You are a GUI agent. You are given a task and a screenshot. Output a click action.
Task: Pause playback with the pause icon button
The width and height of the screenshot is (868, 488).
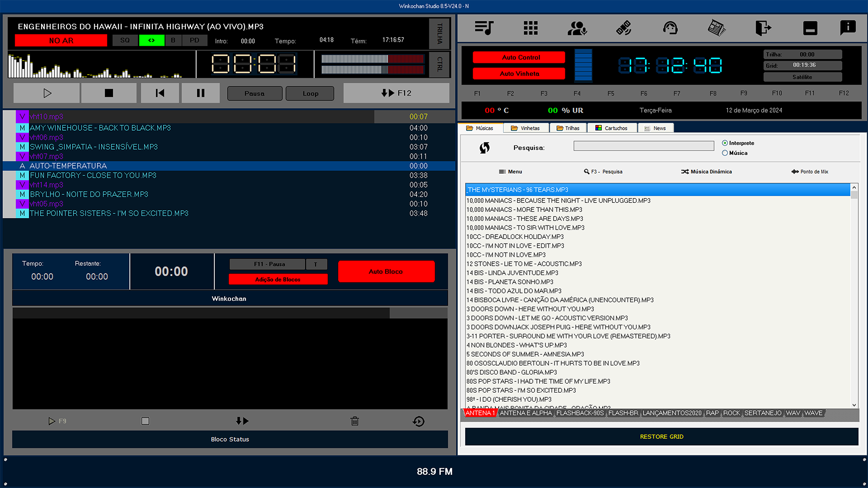tap(201, 93)
